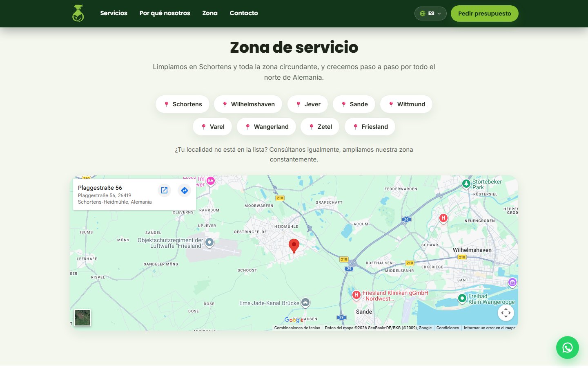The width and height of the screenshot is (588, 368).
Task: Open Por qué nosotros section
Action: tap(165, 13)
